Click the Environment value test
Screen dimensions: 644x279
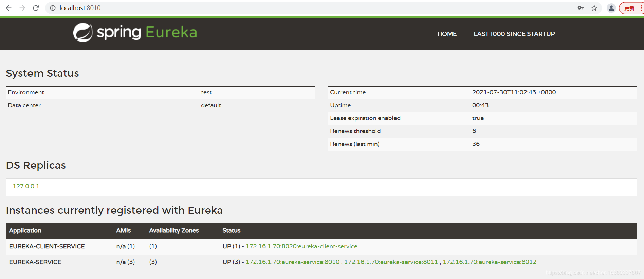click(206, 92)
